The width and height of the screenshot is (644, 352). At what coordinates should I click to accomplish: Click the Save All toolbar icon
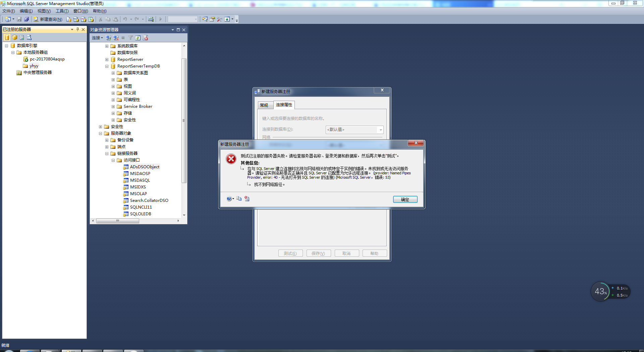click(26, 19)
